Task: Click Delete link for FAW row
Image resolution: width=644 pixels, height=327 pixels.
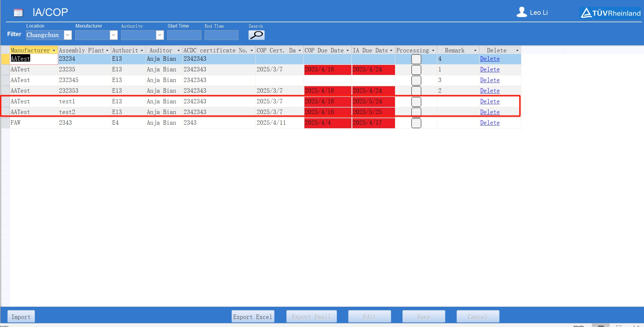Action: (x=490, y=123)
